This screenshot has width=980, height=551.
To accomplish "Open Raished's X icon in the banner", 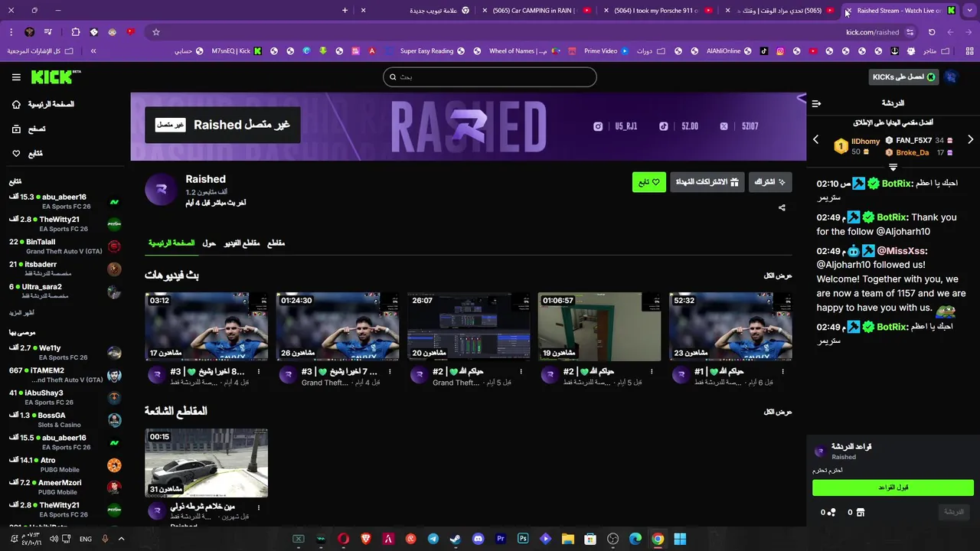I will [724, 126].
